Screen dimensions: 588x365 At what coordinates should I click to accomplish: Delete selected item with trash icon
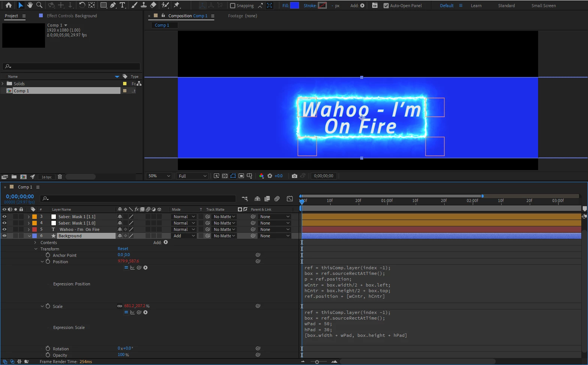coord(60,176)
